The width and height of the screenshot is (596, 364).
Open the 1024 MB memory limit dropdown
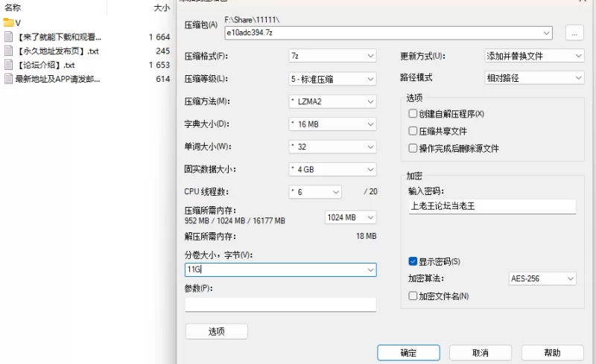[x=350, y=217]
